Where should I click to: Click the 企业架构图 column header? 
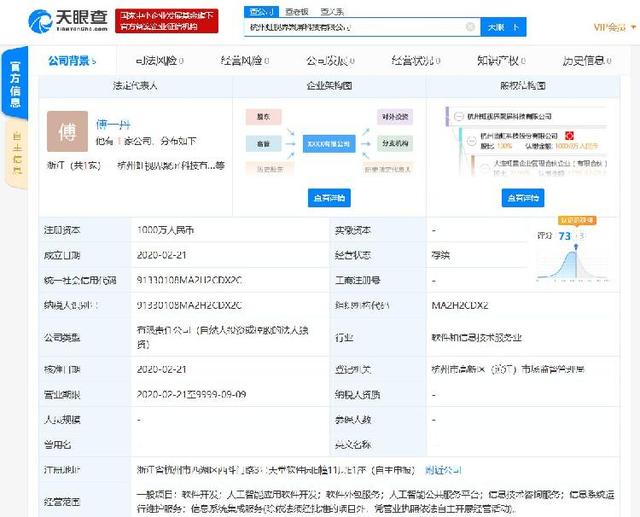(329, 86)
